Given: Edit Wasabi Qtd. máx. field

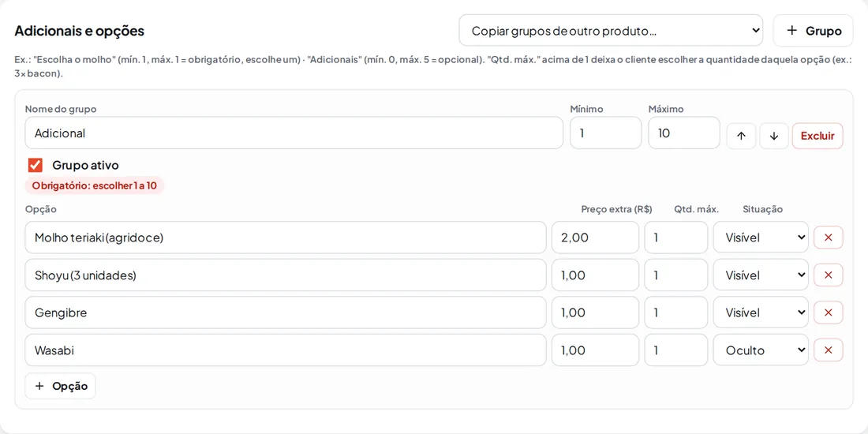Looking at the screenshot, I should 676,350.
